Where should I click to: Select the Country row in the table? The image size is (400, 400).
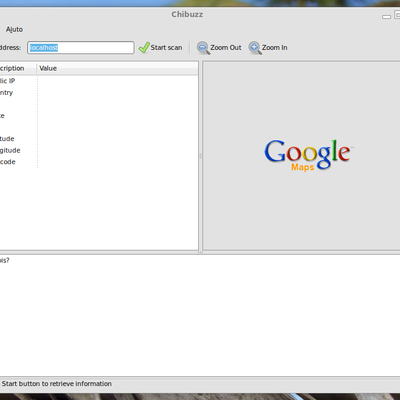pos(99,93)
